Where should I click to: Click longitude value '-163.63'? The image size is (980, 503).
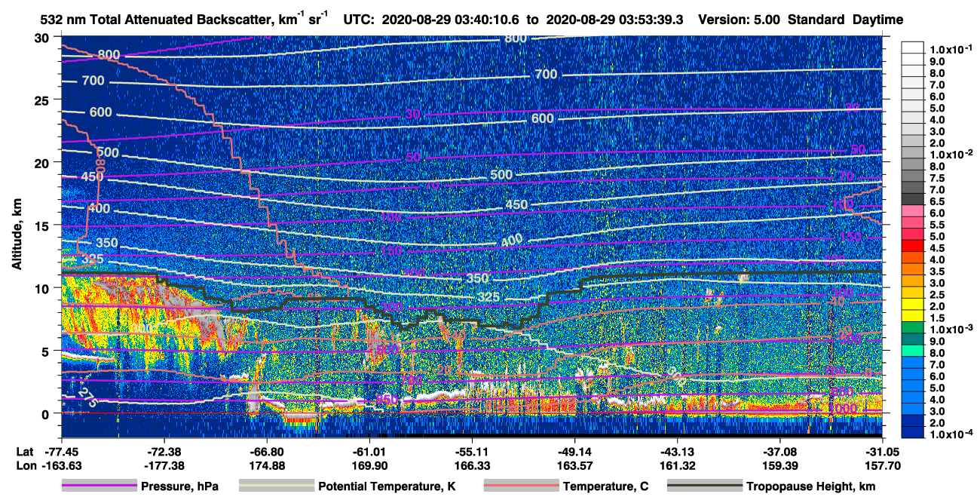(x=62, y=465)
